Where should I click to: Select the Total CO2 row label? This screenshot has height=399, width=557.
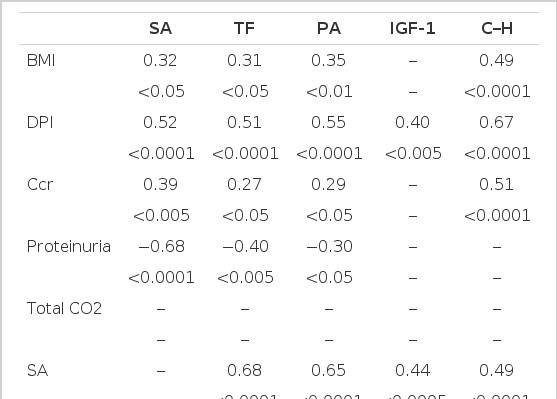(64, 308)
